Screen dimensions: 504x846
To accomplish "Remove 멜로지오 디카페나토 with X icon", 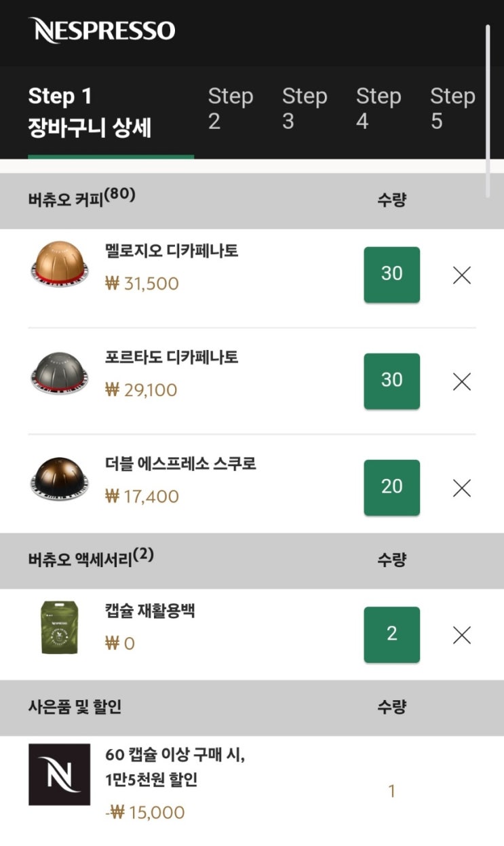I will pyautogui.click(x=461, y=275).
